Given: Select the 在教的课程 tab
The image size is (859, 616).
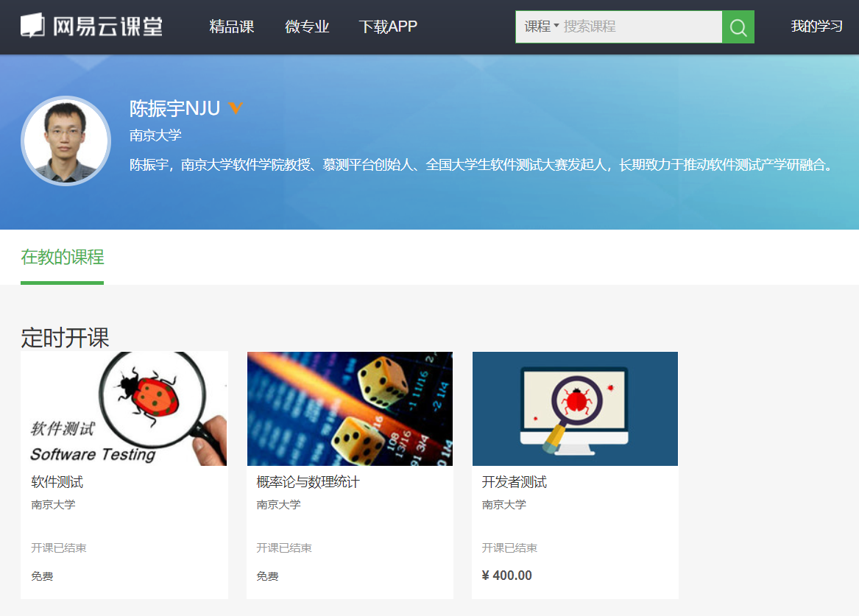Looking at the screenshot, I should [63, 257].
